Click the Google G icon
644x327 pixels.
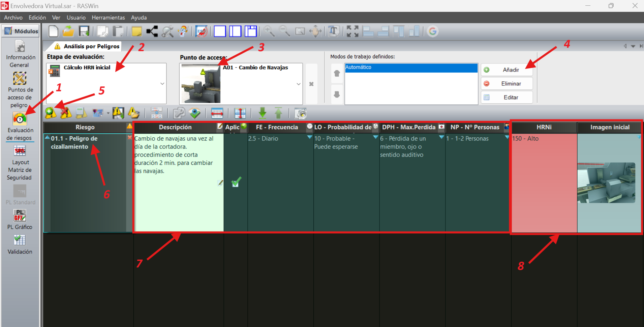(433, 31)
